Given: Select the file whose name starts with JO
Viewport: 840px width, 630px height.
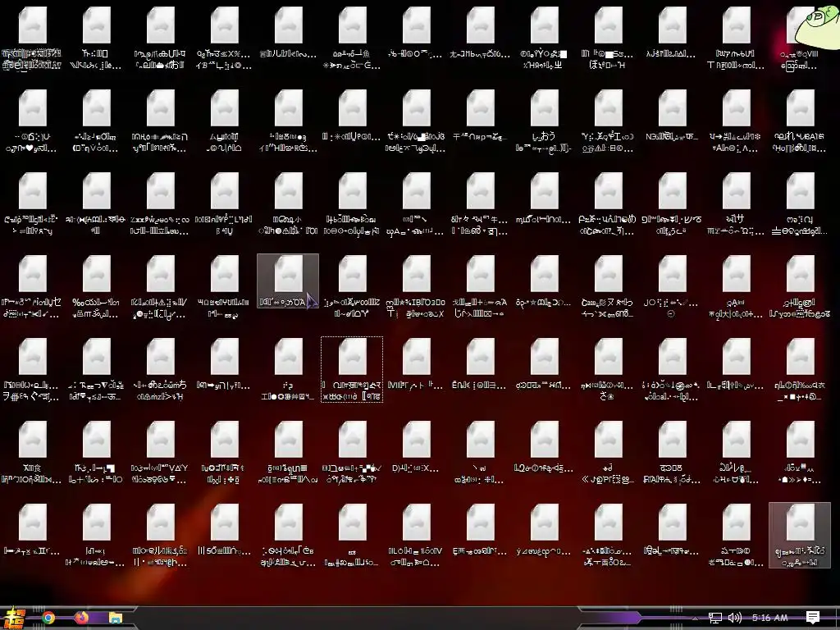Looking at the screenshot, I should click(673, 286).
